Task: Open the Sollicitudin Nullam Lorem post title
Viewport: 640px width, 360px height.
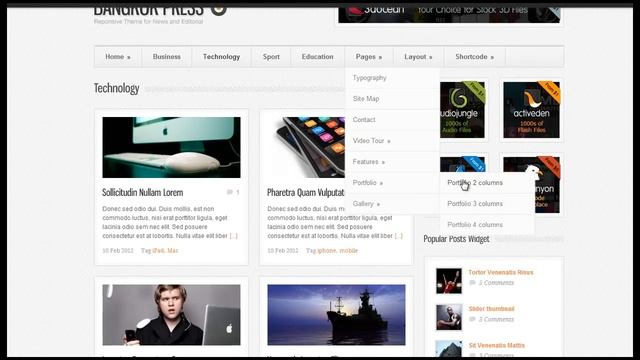Action: [142, 192]
